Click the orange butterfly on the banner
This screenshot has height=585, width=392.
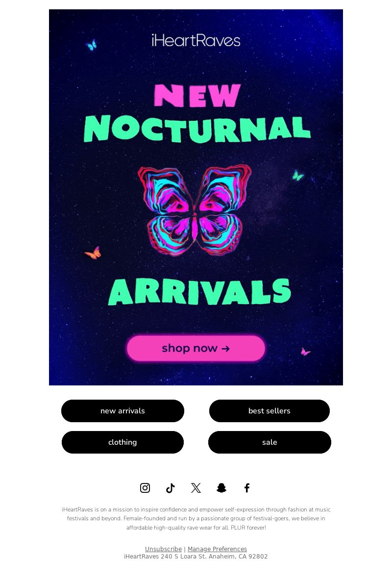(93, 253)
